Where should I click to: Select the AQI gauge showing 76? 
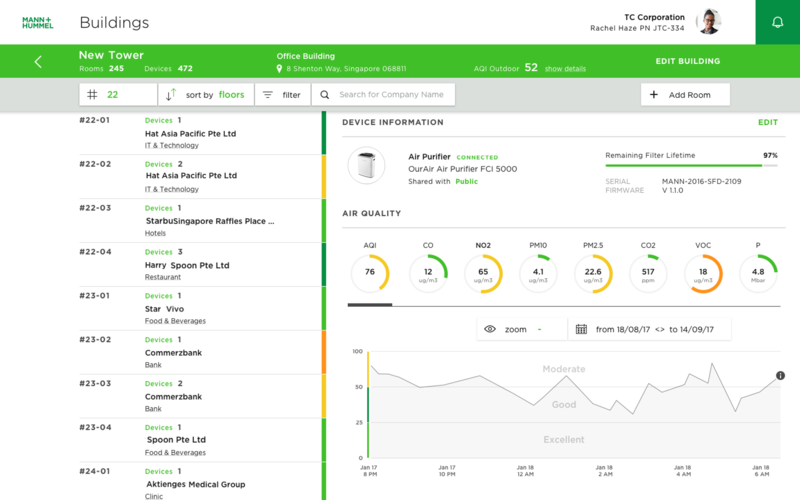point(370,273)
